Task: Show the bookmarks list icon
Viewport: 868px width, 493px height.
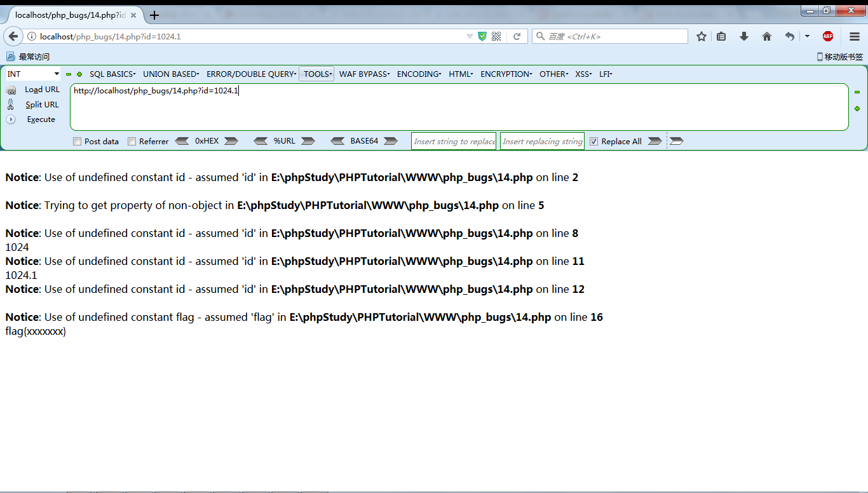Action: click(721, 36)
